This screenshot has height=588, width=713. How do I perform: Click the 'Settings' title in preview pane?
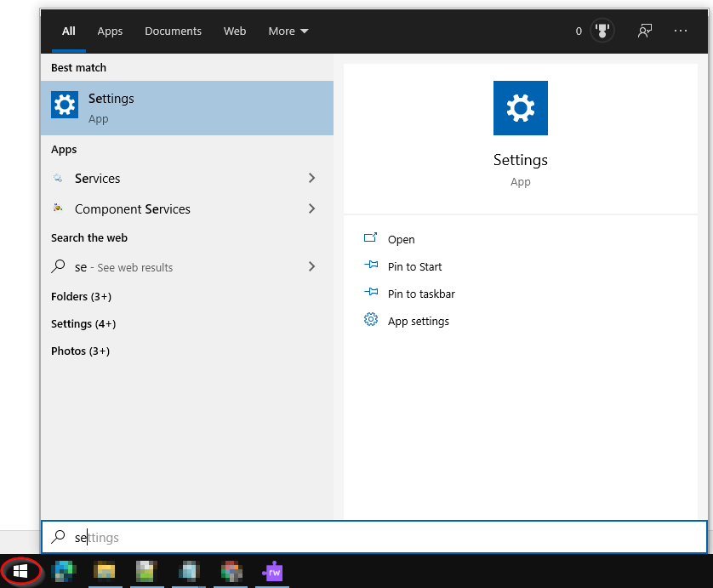point(520,160)
